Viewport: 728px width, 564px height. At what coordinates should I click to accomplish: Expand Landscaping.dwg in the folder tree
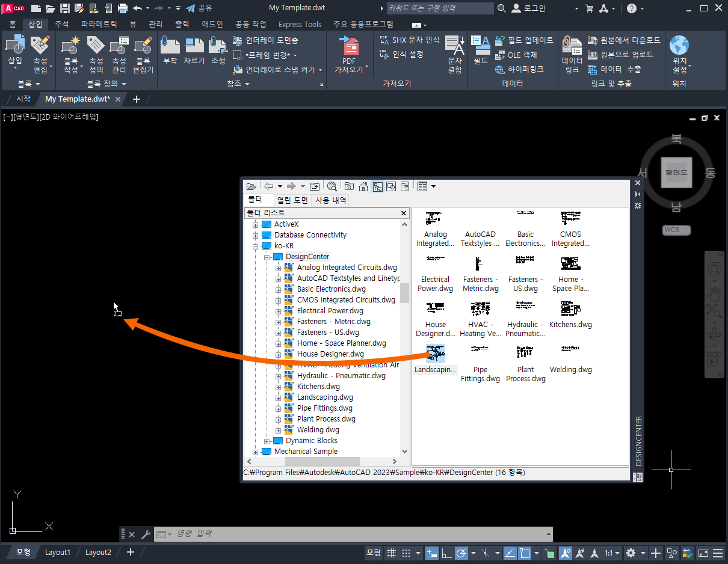[279, 397]
